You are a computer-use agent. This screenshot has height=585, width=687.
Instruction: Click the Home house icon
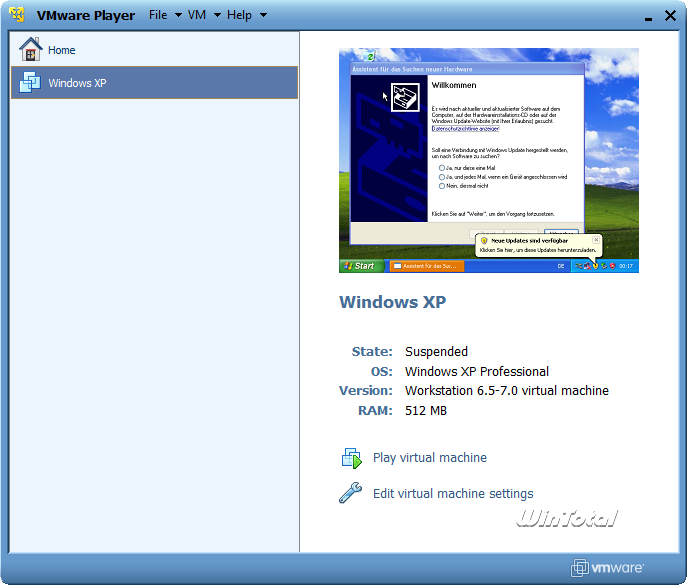click(x=30, y=49)
